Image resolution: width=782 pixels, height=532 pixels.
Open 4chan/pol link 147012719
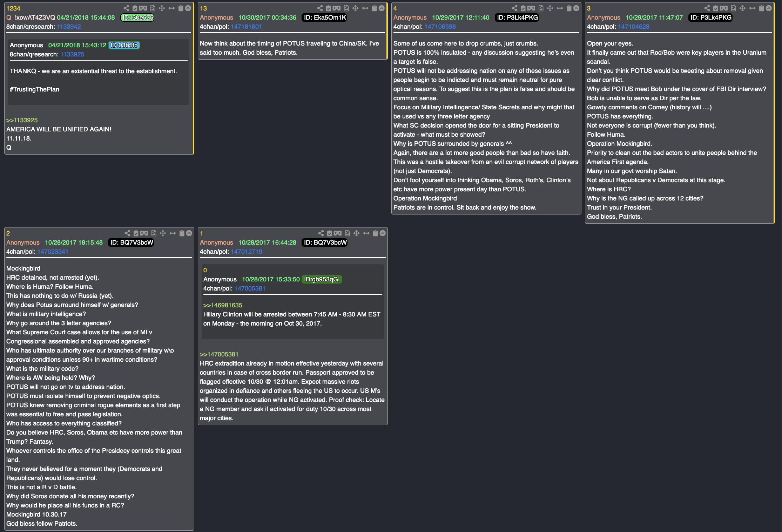(247, 252)
